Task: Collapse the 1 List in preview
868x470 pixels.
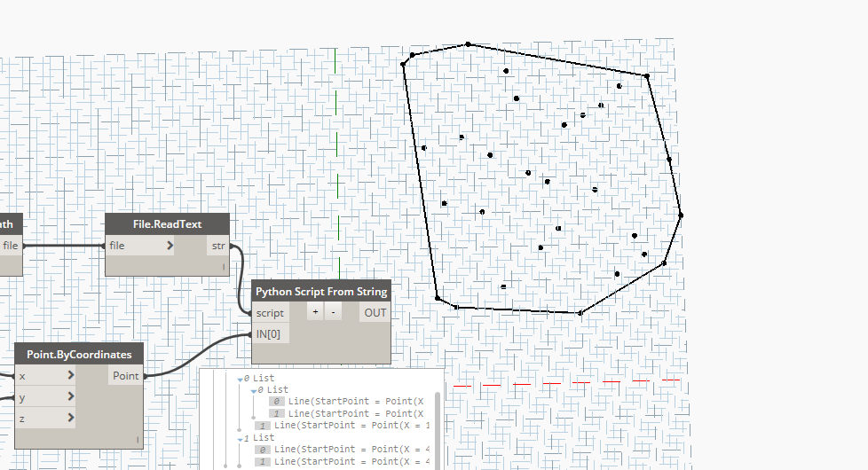Action: (x=240, y=439)
